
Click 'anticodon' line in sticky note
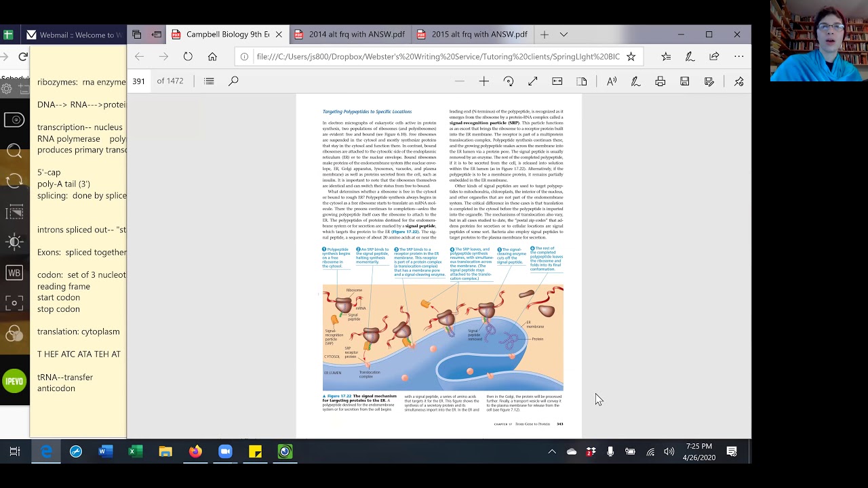56,388
